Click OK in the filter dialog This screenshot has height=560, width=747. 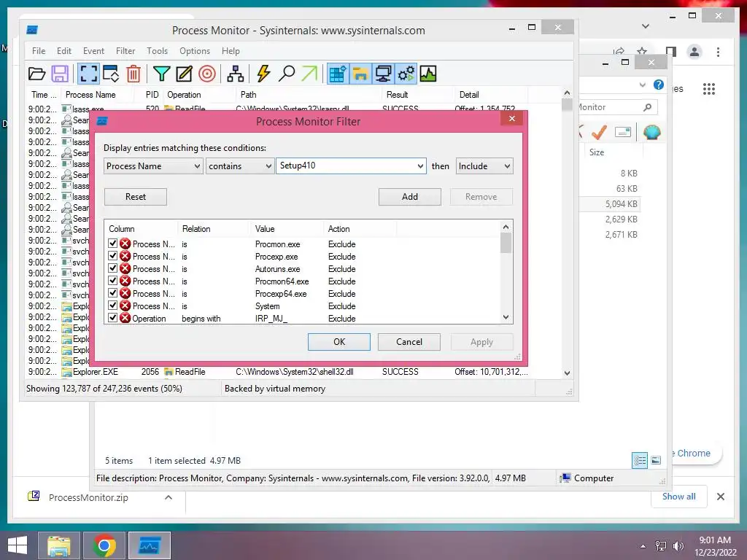point(339,342)
